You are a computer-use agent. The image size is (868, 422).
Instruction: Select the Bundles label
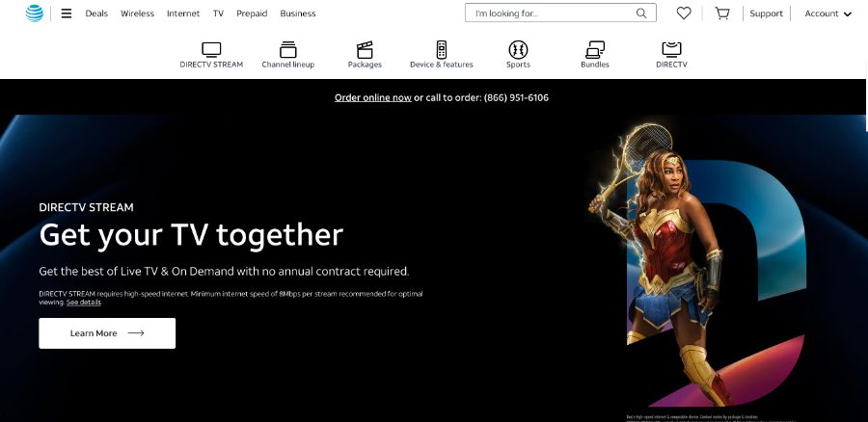[594, 65]
